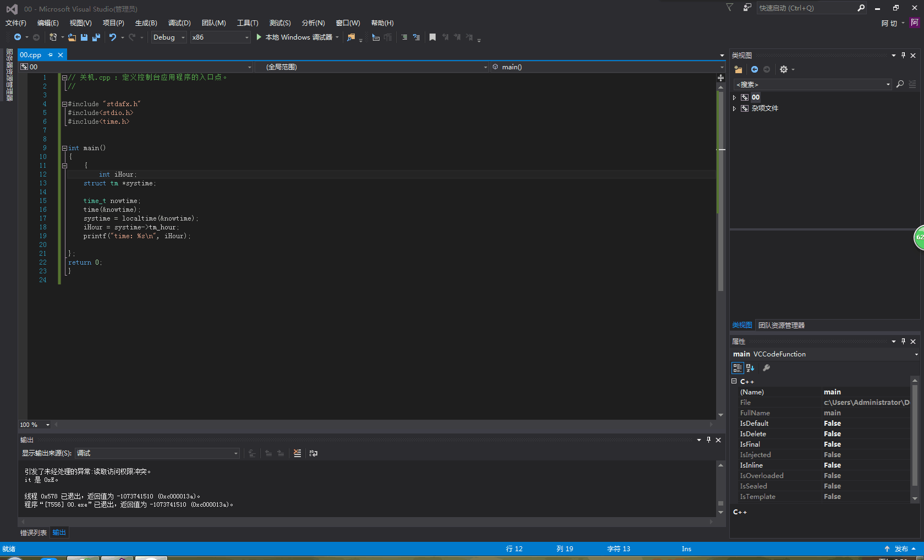Open the 全局范围 scope dropdown
The height and width of the screenshot is (560, 924).
(x=372, y=67)
